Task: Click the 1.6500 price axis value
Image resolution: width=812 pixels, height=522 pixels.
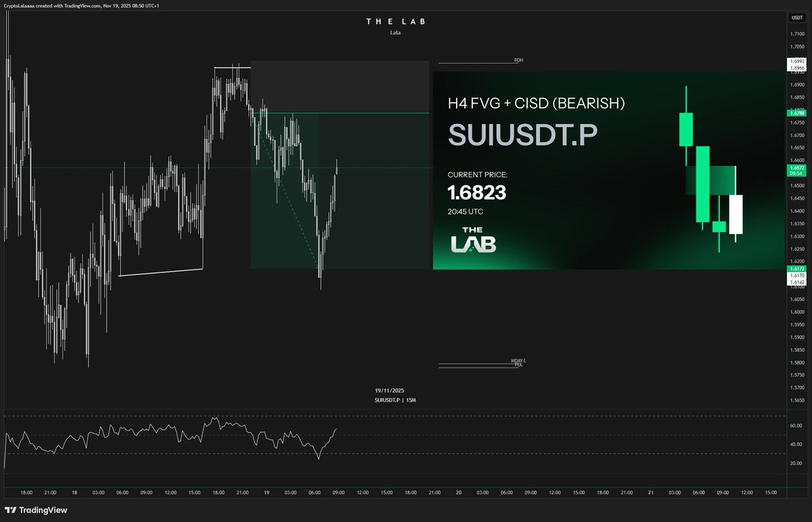Action: [796, 186]
